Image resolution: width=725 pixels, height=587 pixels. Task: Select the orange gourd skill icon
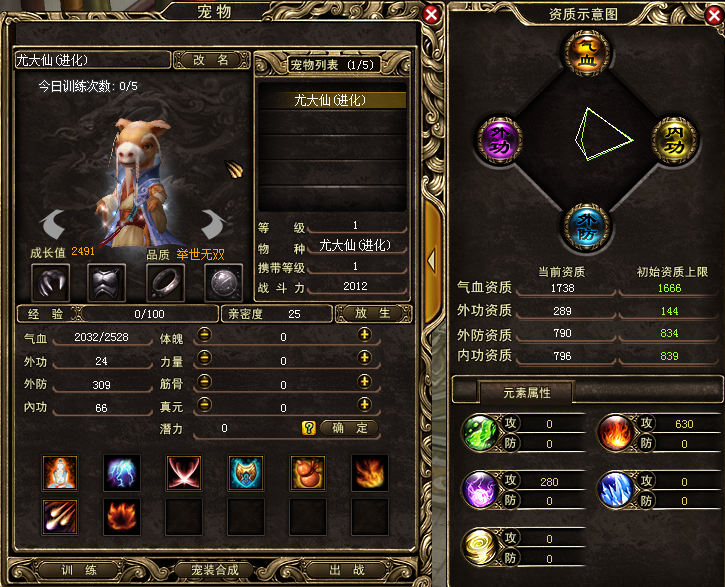pos(307,472)
